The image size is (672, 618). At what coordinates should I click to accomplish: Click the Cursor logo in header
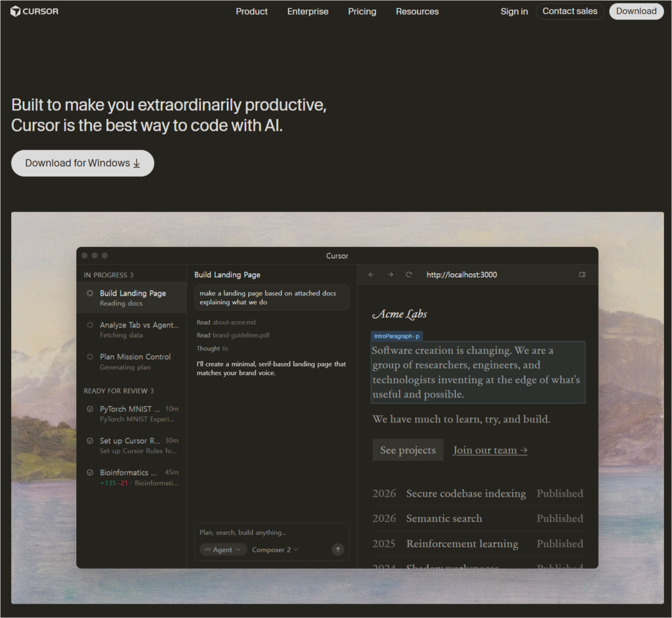coord(34,11)
